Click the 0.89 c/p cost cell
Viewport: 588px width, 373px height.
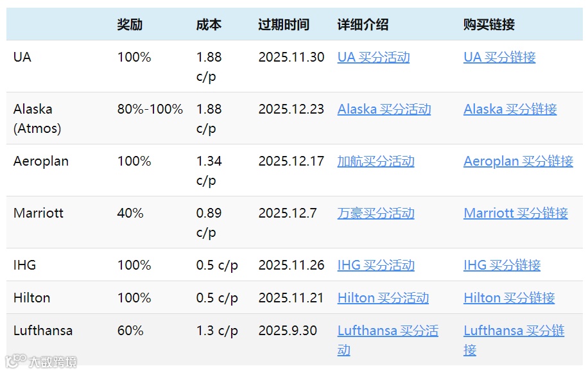(209, 223)
